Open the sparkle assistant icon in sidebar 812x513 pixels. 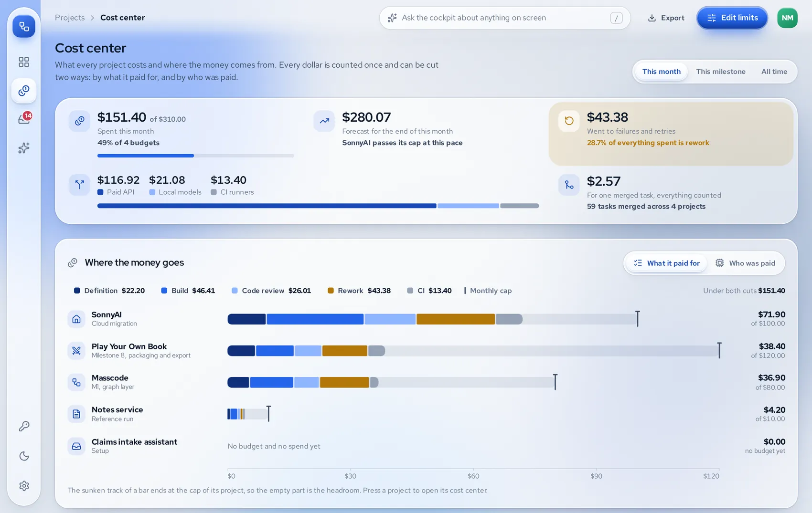click(24, 148)
